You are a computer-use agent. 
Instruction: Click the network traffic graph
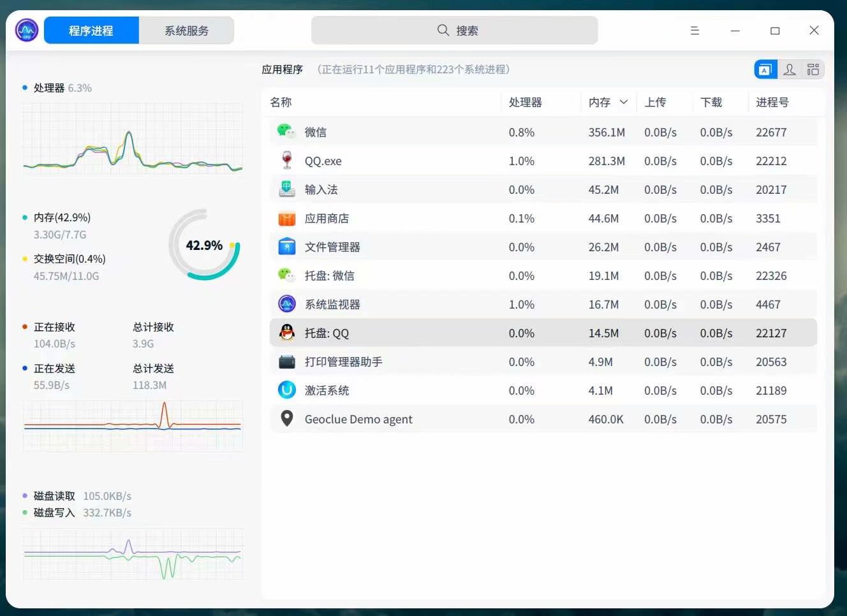[x=133, y=426]
